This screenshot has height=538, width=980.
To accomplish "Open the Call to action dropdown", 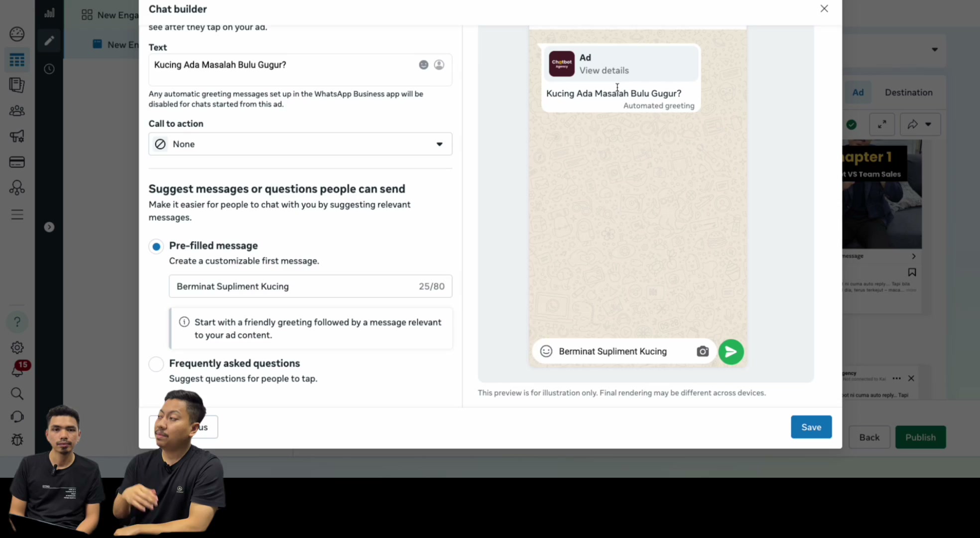I will pos(300,144).
